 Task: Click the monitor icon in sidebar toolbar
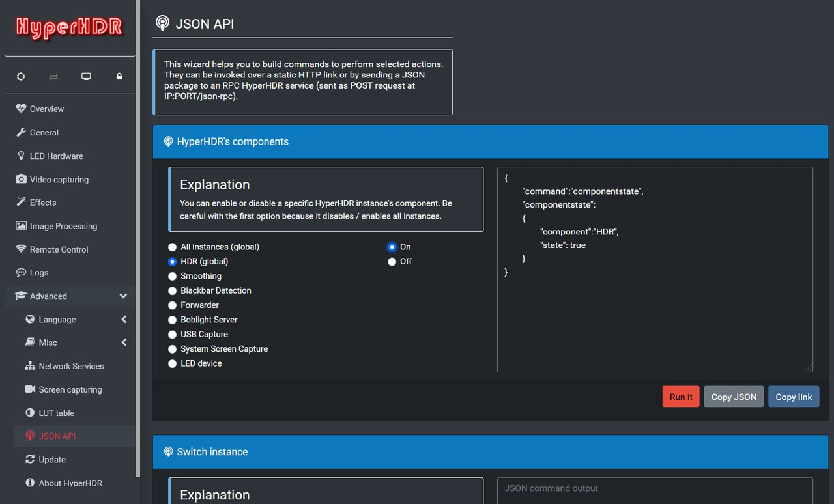[x=86, y=76]
